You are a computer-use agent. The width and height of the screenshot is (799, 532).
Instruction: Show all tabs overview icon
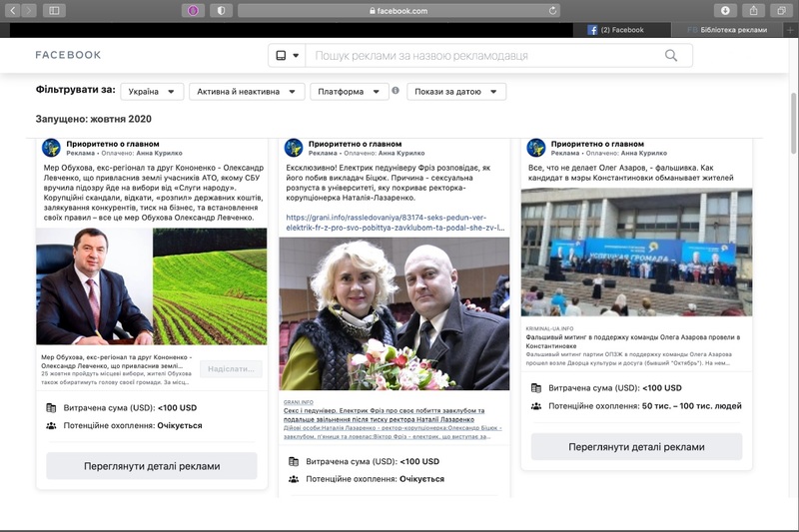pos(781,10)
